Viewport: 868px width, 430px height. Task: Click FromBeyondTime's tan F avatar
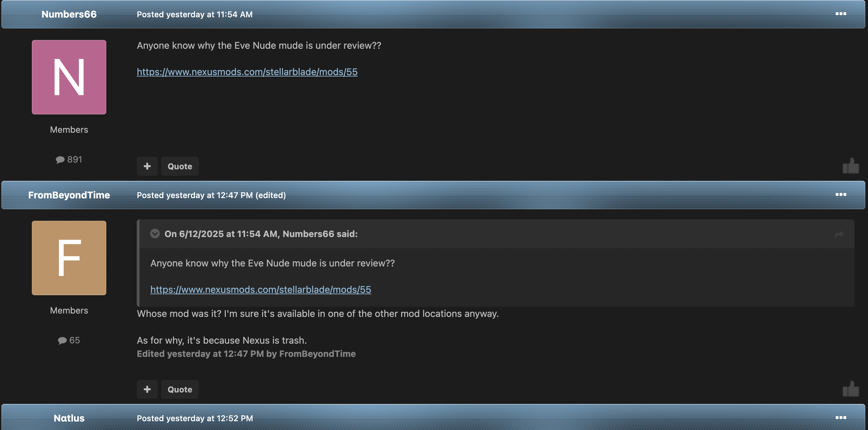[69, 258]
